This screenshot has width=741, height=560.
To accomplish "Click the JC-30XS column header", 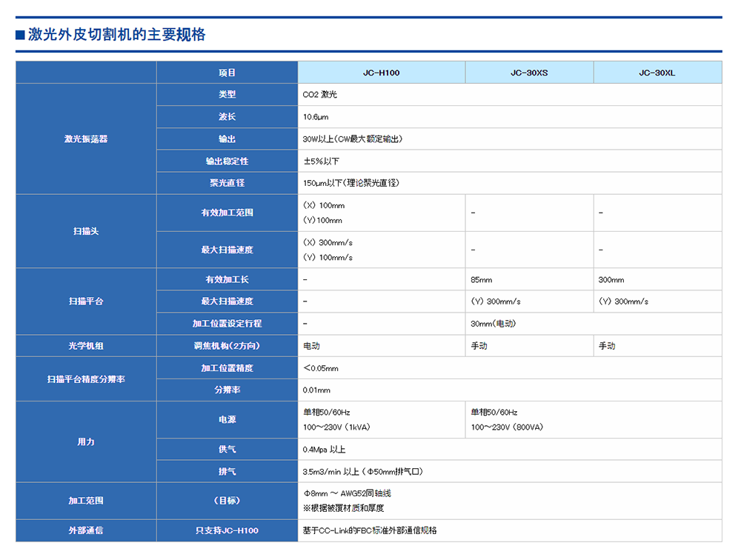I will tap(529, 73).
